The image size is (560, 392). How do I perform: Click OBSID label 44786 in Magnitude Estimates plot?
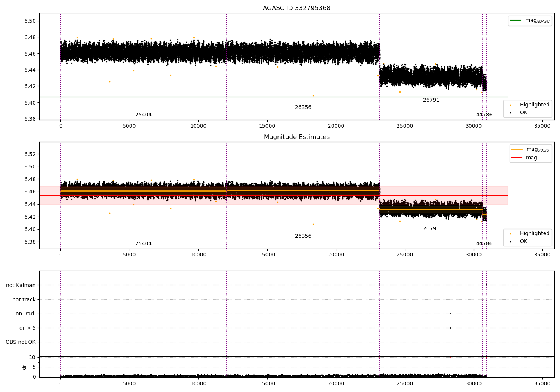484,244
